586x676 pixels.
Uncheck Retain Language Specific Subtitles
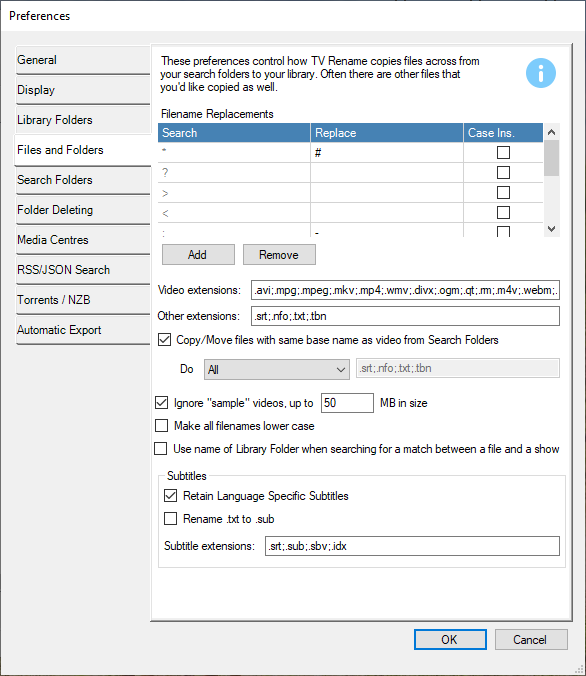(170, 496)
